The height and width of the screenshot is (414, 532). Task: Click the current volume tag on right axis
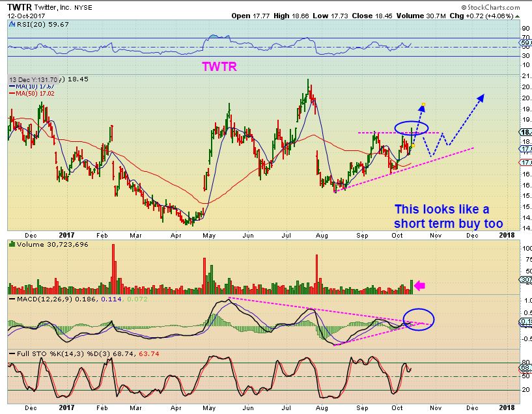[526, 280]
